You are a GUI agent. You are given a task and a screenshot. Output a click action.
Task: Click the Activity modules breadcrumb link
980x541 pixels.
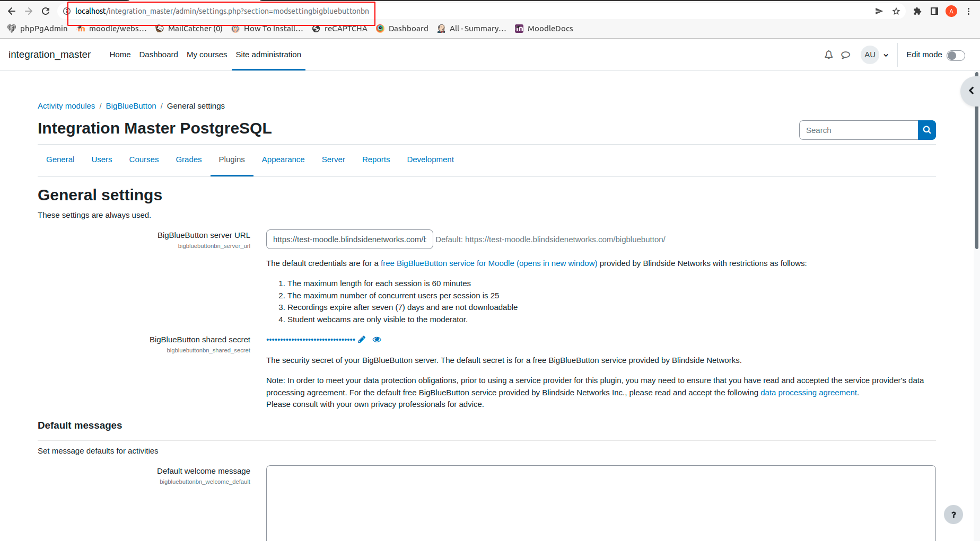pyautogui.click(x=66, y=106)
